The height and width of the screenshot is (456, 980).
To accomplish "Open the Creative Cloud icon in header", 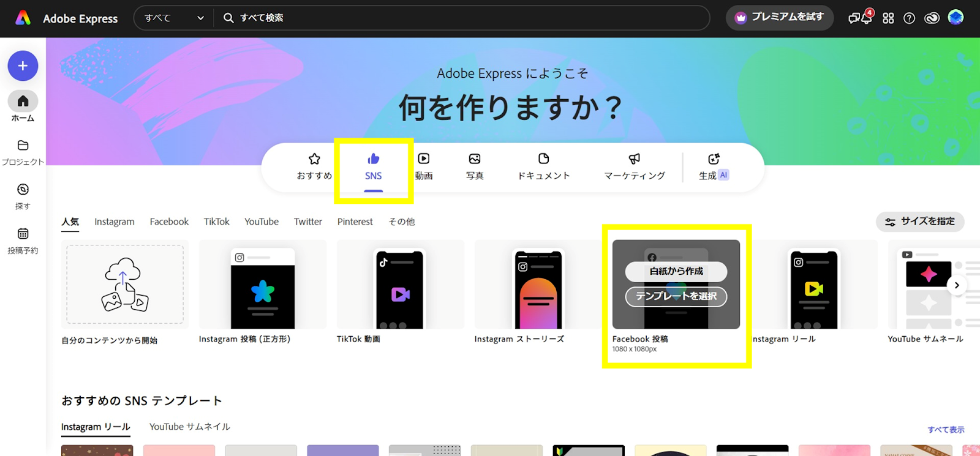I will (x=932, y=18).
